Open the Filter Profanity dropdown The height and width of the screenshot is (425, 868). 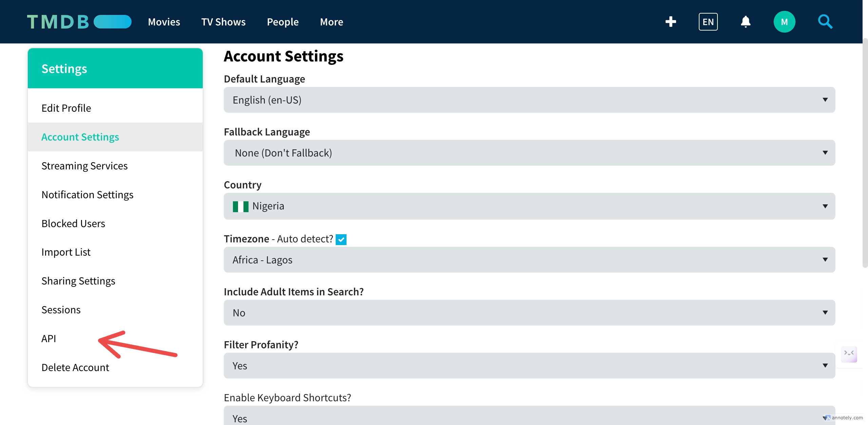point(529,366)
